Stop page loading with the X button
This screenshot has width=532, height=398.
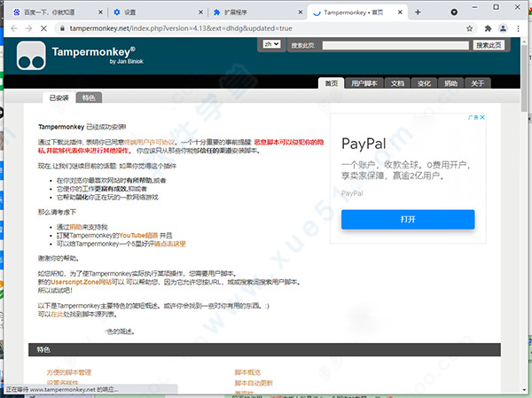[43, 28]
